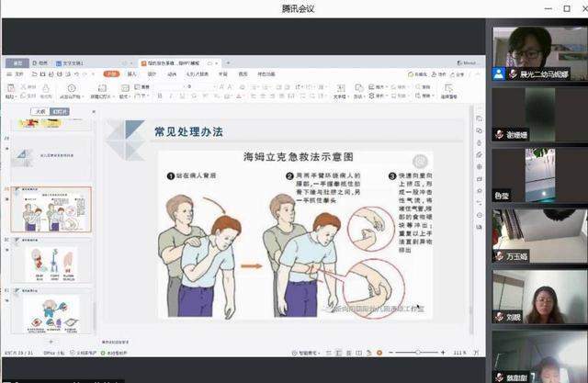
Task: Select the Heimlich maneuver slide thumbnail
Action: tap(51, 209)
